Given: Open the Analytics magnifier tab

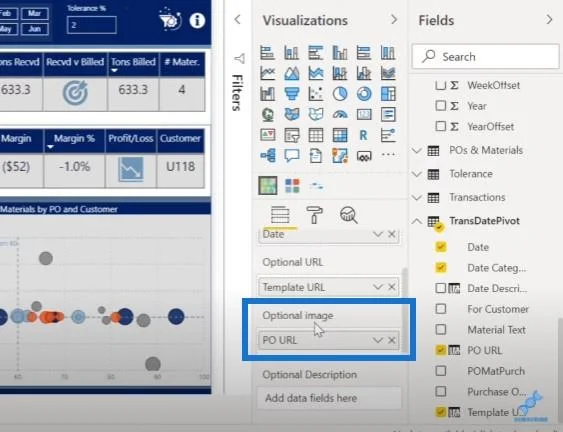Looking at the screenshot, I should (348, 215).
